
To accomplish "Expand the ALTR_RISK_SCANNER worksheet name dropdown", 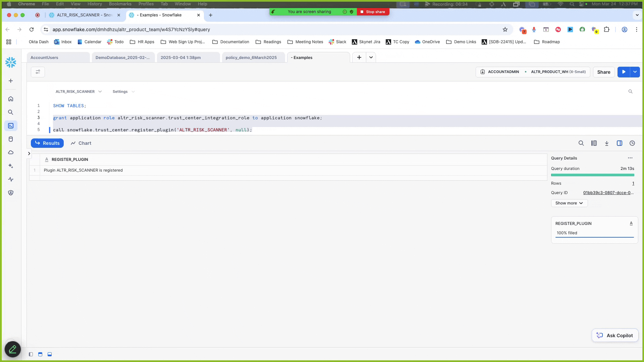I will (100, 92).
